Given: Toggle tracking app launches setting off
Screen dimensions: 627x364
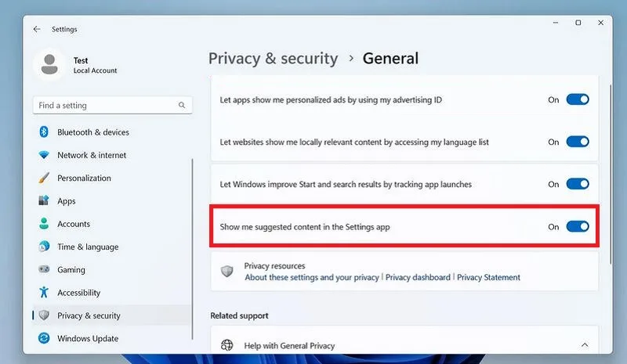Looking at the screenshot, I should 578,184.
